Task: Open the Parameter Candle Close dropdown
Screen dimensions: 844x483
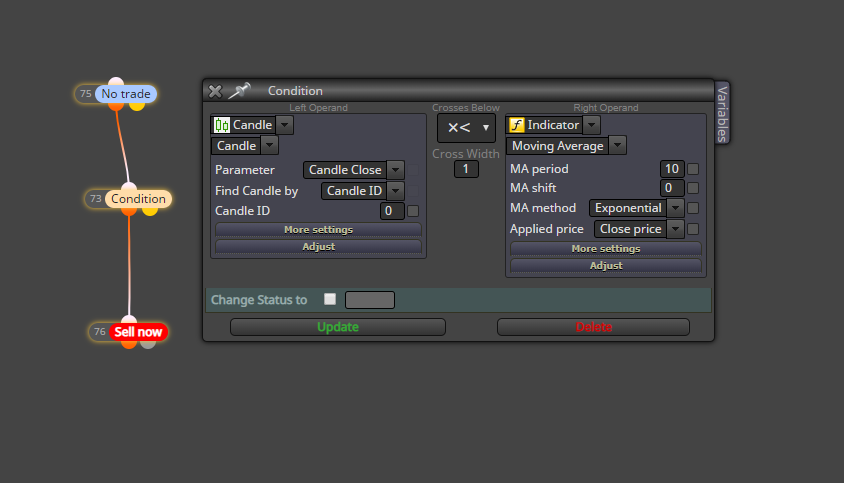Action: 396,170
